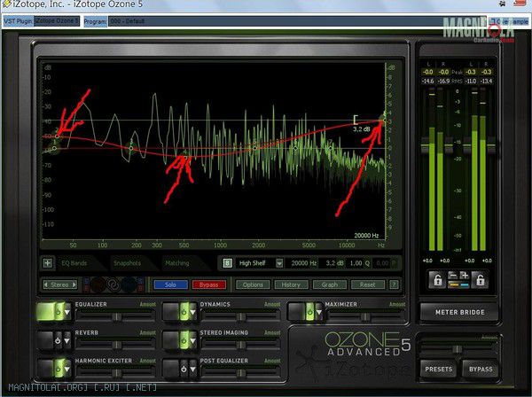532x397 pixels.
Task: Select EQ node 1 on the curve
Action: pos(54,148)
